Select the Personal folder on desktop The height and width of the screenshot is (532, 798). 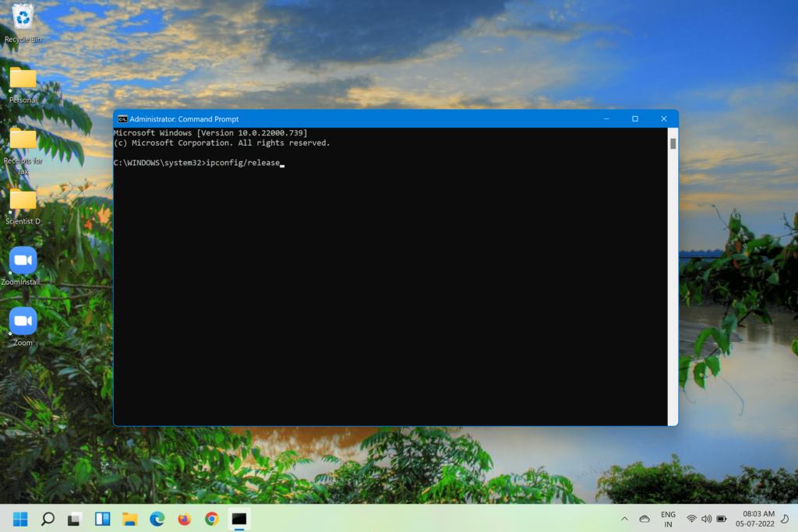(23, 85)
